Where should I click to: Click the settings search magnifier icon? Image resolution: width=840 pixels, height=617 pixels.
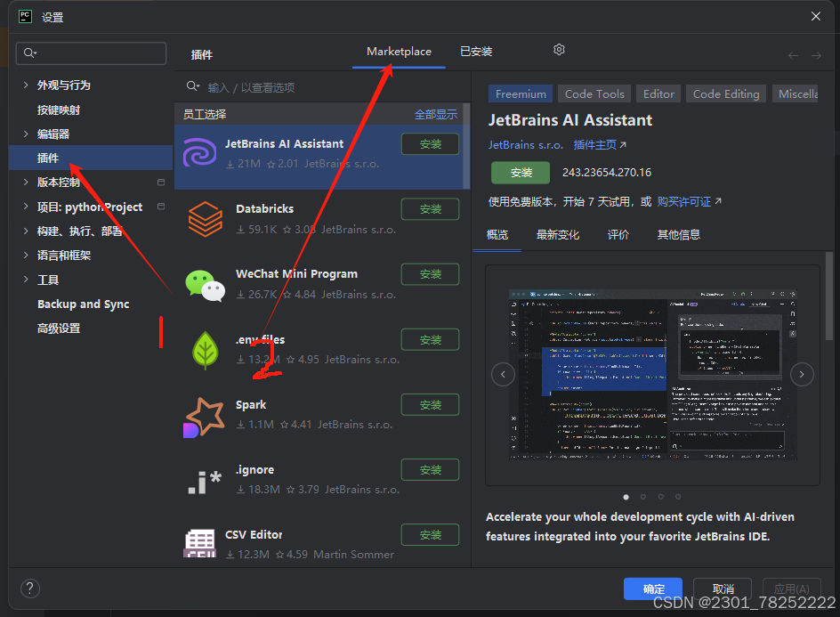click(x=29, y=53)
